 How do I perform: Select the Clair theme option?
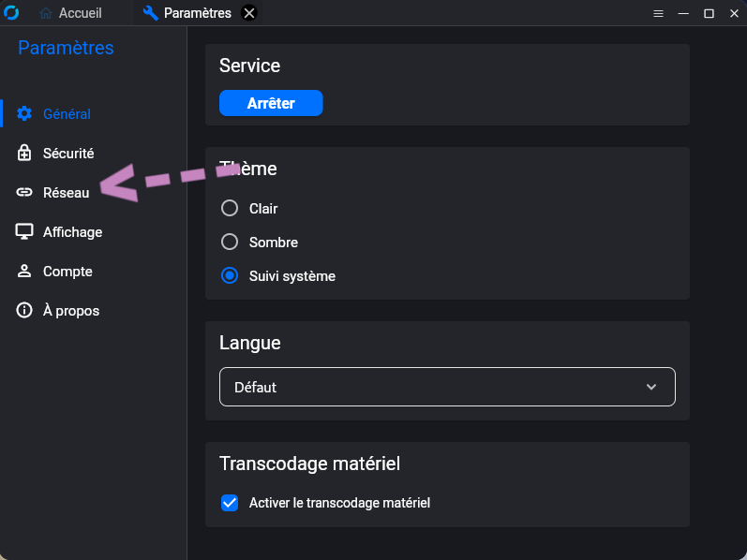[x=230, y=208]
